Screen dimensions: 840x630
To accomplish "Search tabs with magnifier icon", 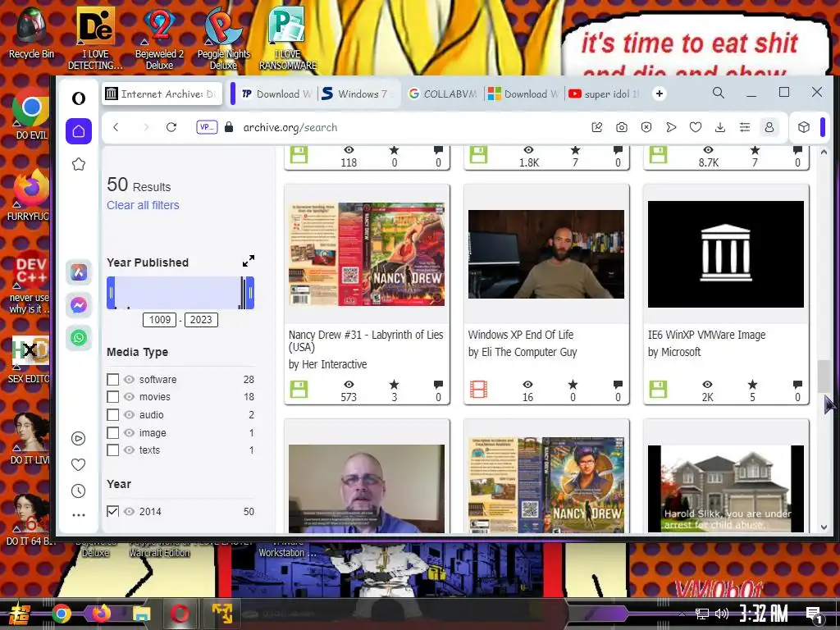I will [x=719, y=93].
